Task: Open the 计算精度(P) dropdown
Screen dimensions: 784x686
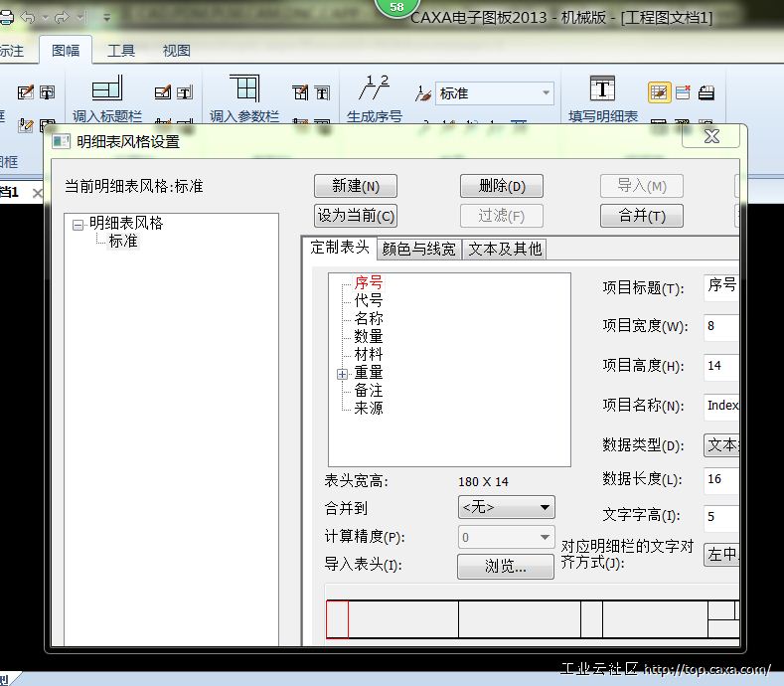Action: [x=506, y=538]
